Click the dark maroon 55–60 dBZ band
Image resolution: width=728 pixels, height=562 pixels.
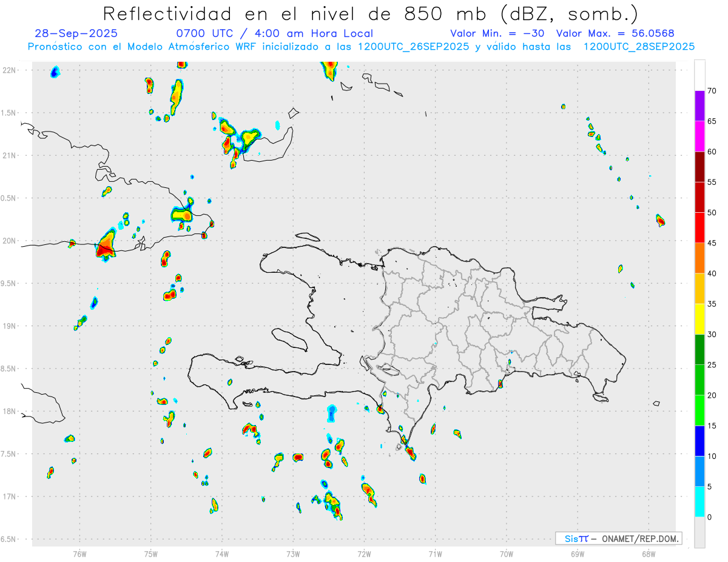click(699, 167)
